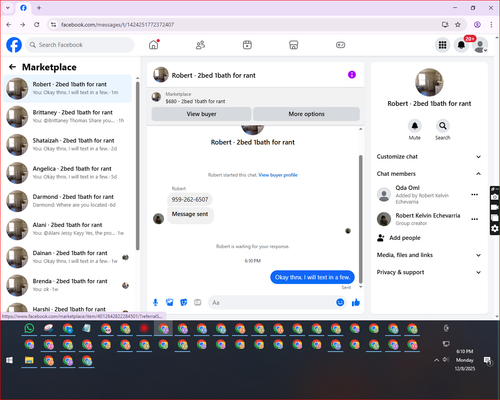Open the Marketplace storefront icon
Viewport: 500px width, 400px height.
pos(294,45)
